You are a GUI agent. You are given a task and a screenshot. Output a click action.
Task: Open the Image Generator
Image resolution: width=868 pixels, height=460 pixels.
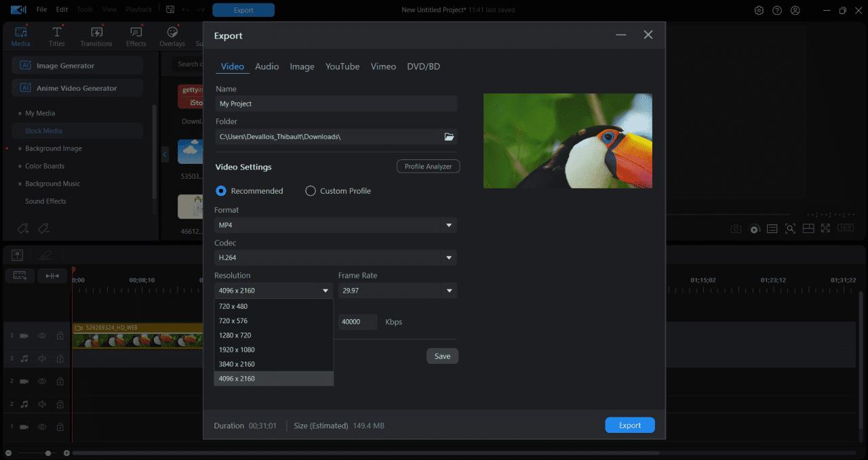pos(77,66)
